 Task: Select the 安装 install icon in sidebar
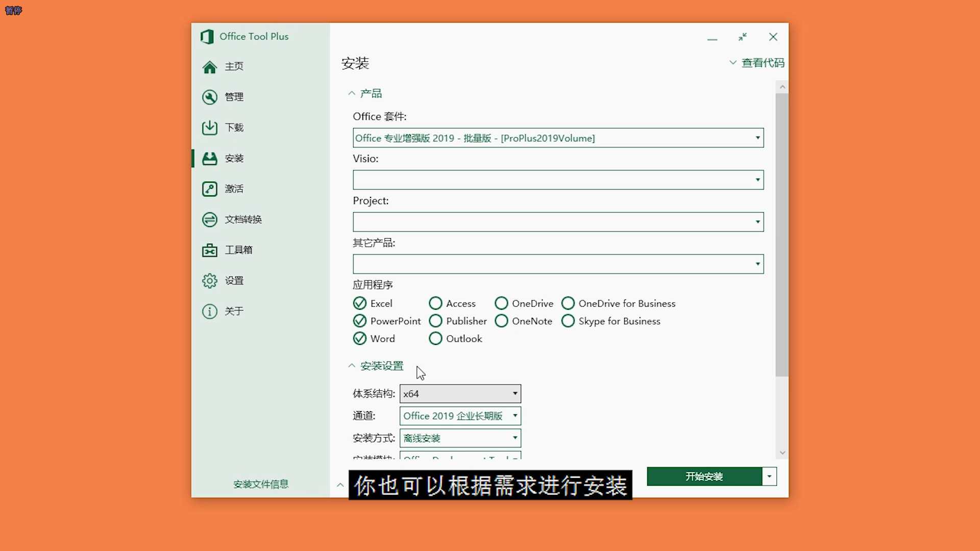[209, 158]
